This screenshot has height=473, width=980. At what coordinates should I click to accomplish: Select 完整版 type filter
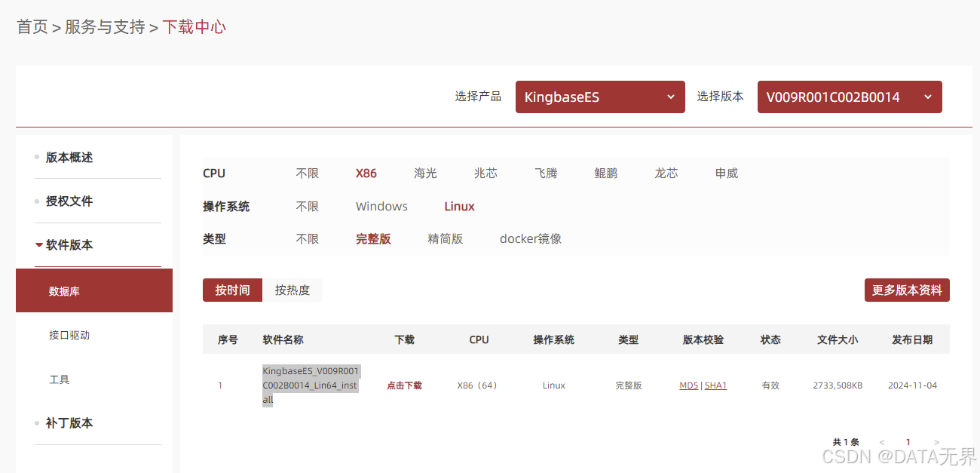[373, 239]
